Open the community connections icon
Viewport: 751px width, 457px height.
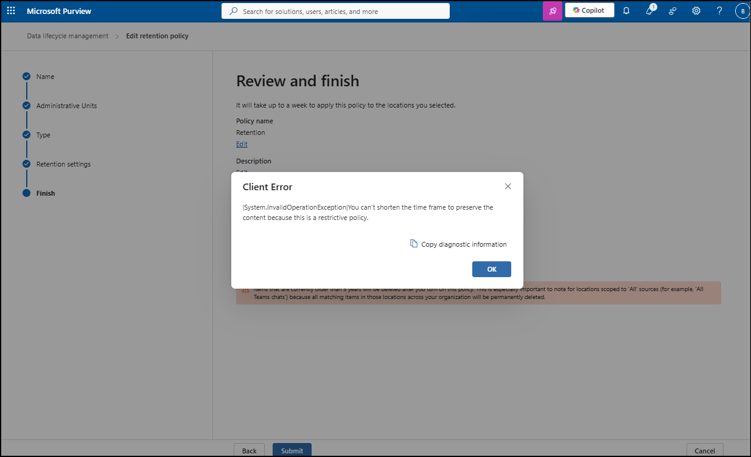pyautogui.click(x=672, y=11)
